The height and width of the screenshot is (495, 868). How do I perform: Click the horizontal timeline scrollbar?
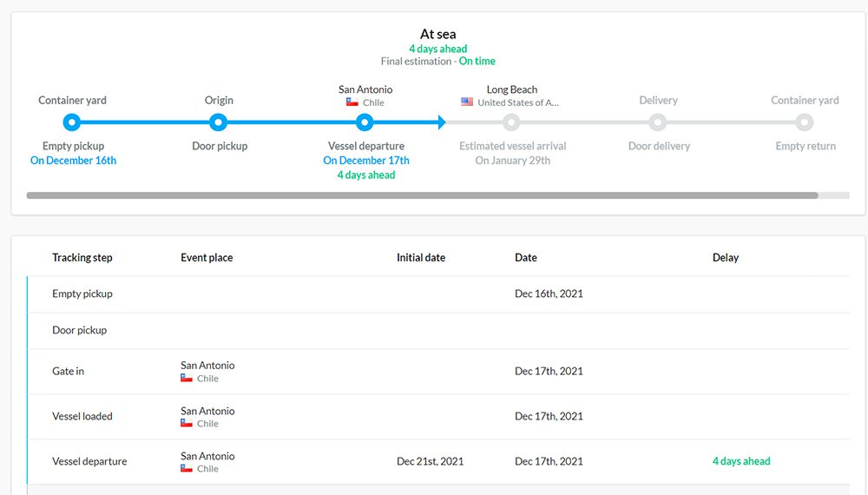point(423,195)
